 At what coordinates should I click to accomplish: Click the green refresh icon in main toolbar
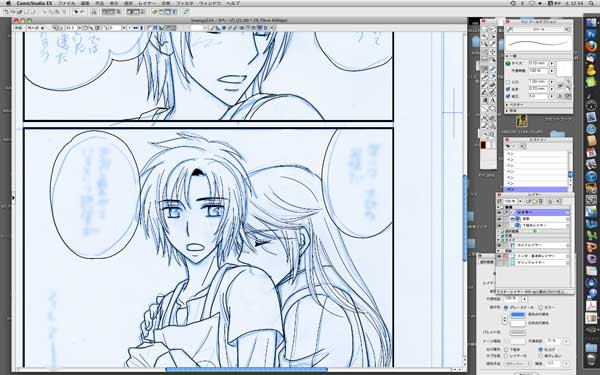(x=186, y=12)
